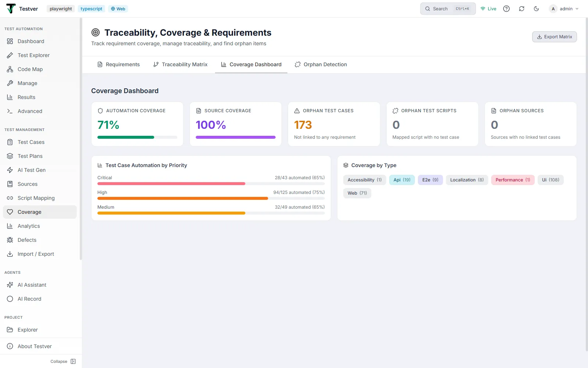Open Code Map icon in sidebar
Image resolution: width=588 pixels, height=368 pixels.
(10, 69)
